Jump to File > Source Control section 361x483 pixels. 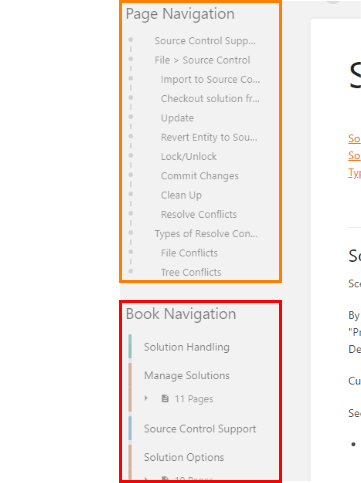[x=202, y=60]
